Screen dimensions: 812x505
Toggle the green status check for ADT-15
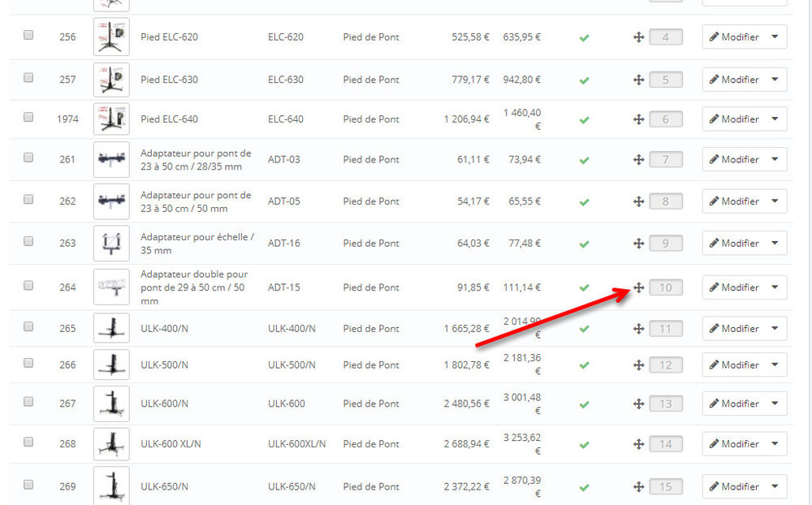[584, 288]
